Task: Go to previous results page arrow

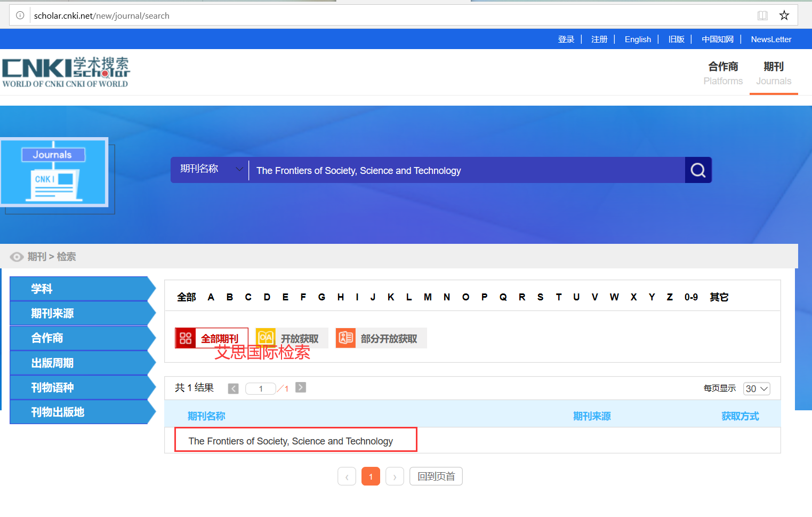Action: tap(234, 388)
